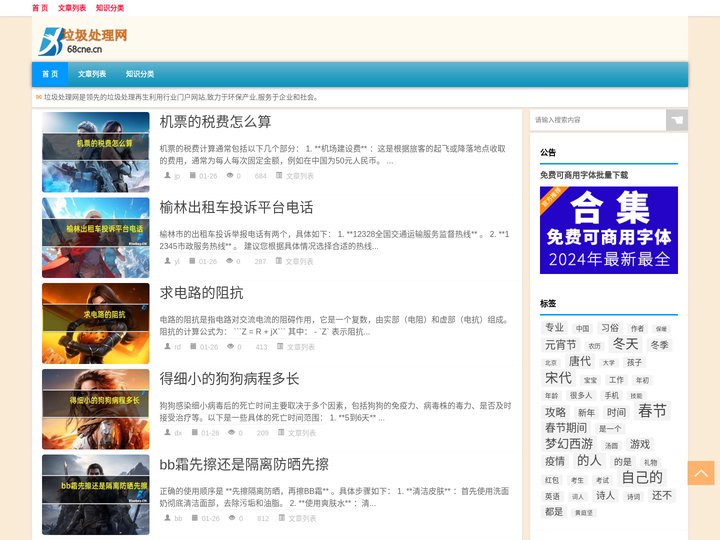Click the date icon for 得细小的狗狗病程多长
This screenshot has width=720, height=540.
[195, 433]
